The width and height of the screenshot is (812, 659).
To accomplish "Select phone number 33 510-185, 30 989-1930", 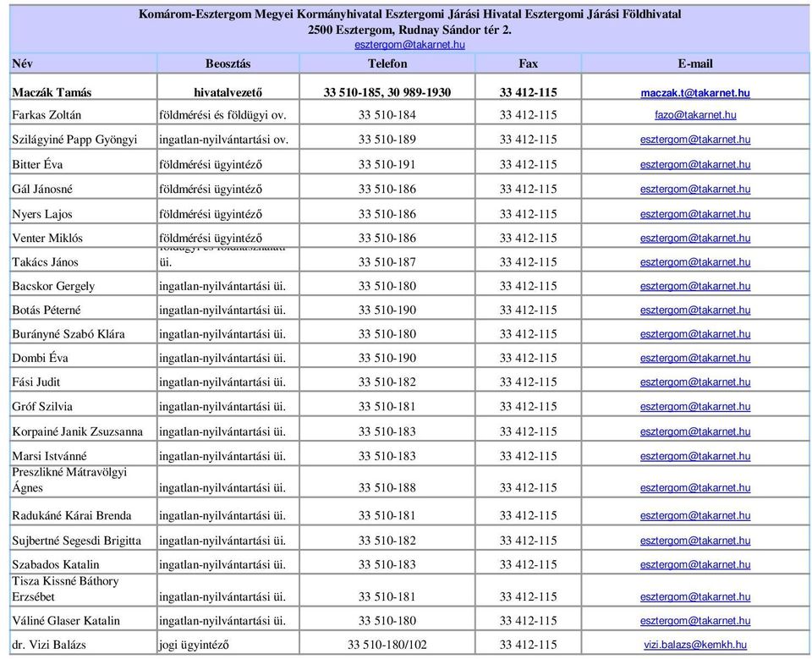I will click(x=387, y=93).
